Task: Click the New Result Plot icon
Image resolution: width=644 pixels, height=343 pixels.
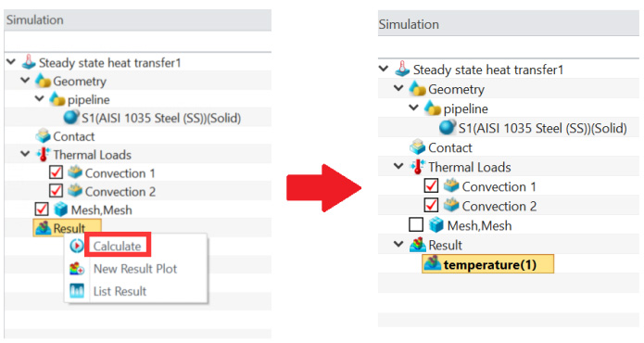Action: [76, 269]
